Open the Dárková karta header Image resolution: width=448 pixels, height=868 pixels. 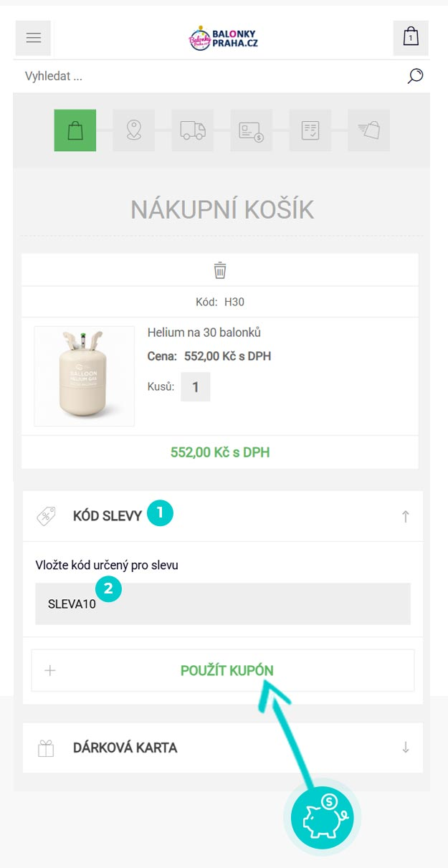click(x=125, y=748)
